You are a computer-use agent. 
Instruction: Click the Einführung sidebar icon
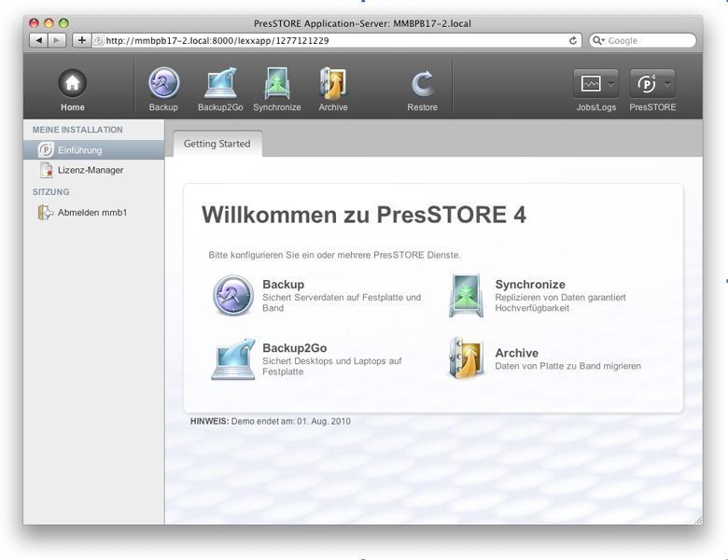pos(46,149)
